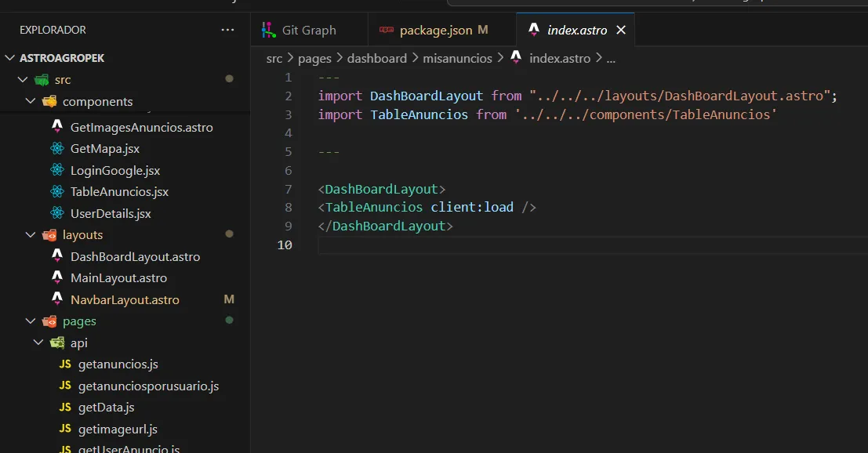The width and height of the screenshot is (868, 453).
Task: Click the src folder icon
Action: (42, 80)
